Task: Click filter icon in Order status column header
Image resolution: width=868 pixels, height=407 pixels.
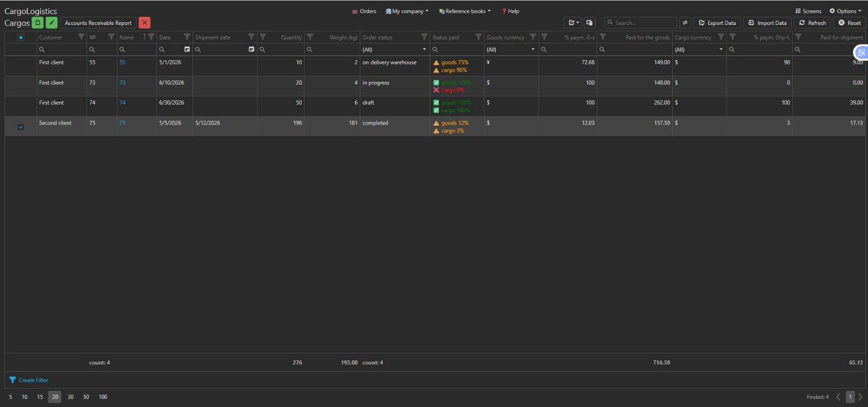Action: [424, 37]
